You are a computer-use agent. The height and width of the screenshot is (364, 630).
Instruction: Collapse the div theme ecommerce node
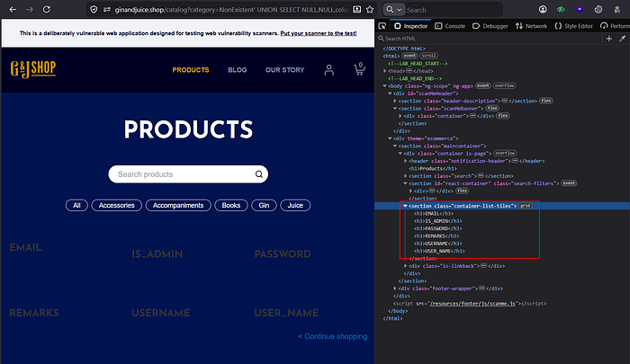pyautogui.click(x=390, y=138)
